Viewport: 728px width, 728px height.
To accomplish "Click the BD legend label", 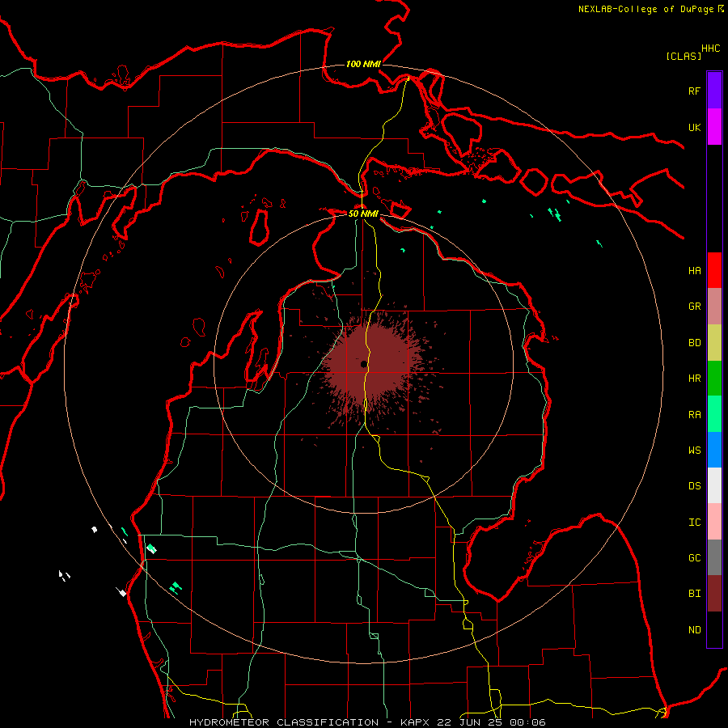I will (x=694, y=343).
